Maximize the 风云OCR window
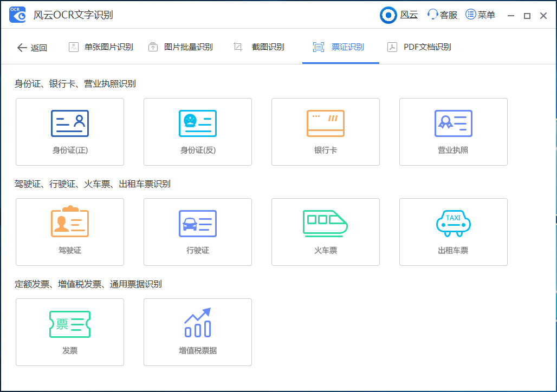This screenshot has width=557, height=392. tap(527, 16)
